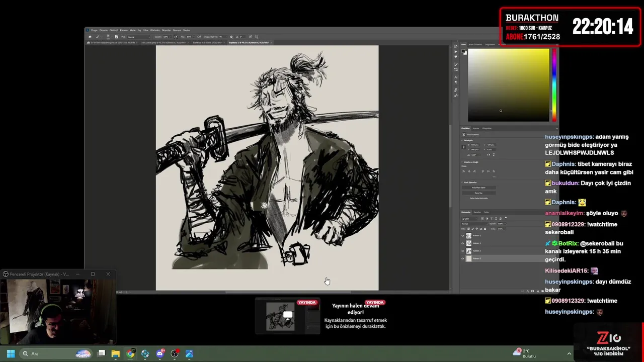The width and height of the screenshot is (644, 362).
Task: Open the brush blend Mode dropdown
Action: tap(139, 37)
